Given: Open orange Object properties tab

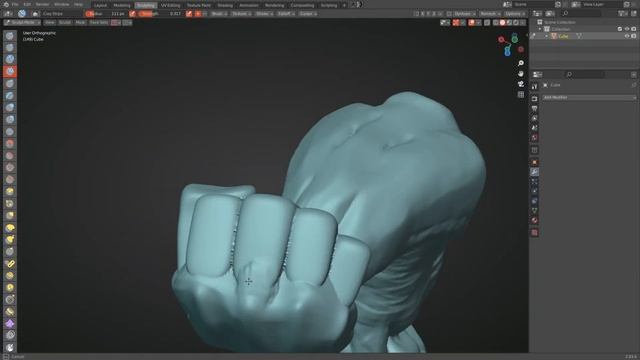Looking at the screenshot, I should click(x=534, y=162).
